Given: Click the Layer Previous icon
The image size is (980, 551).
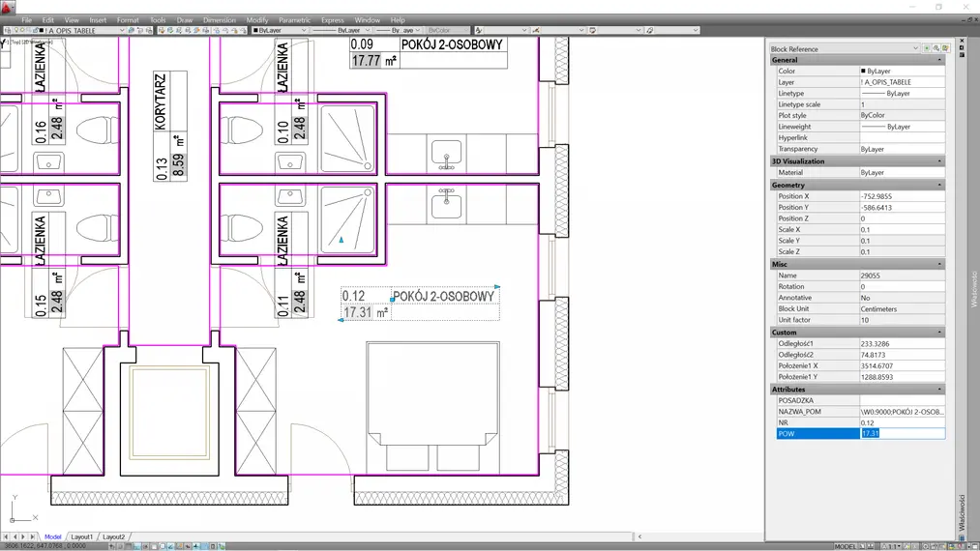Looking at the screenshot, I should click(x=140, y=30).
